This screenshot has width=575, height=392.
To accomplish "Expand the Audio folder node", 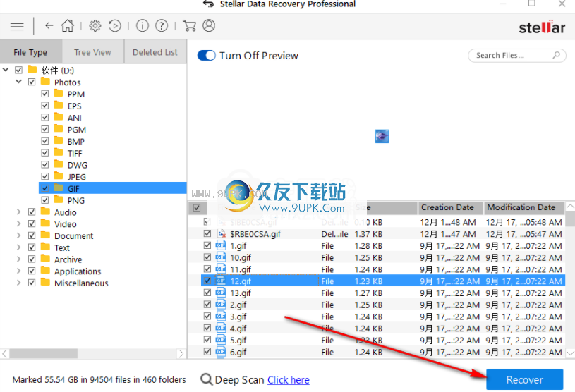I will pos(19,212).
